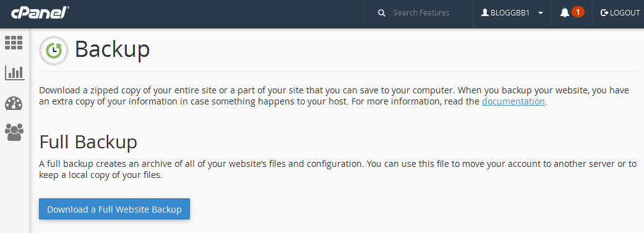The width and height of the screenshot is (644, 233).
Task: Open the Dashboard gauge sidebar icon
Action: pyautogui.click(x=14, y=103)
